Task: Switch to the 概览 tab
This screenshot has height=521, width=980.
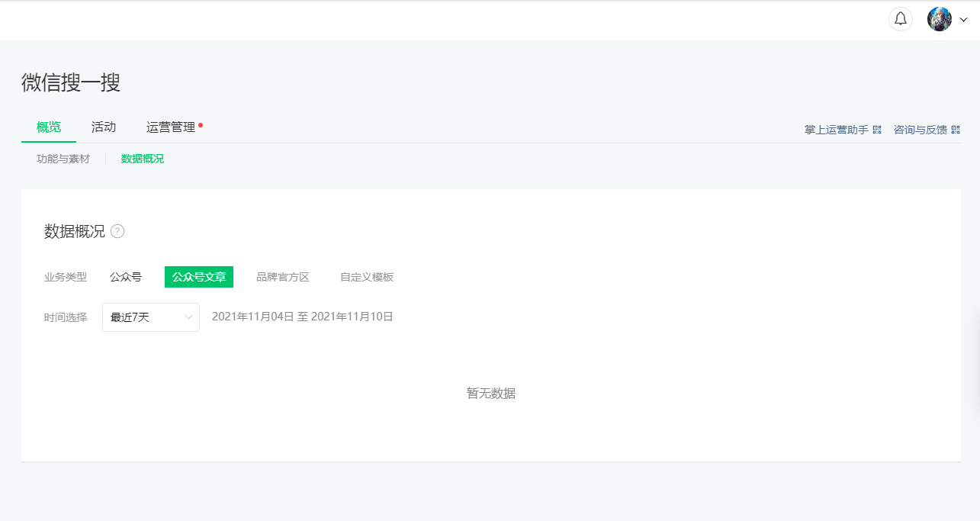Action: [x=49, y=127]
